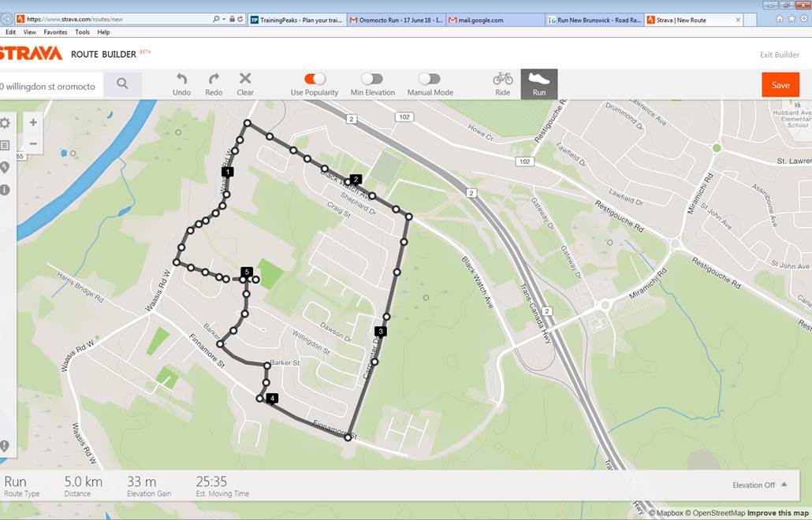Disable the Use Popularity toggle

(315, 79)
